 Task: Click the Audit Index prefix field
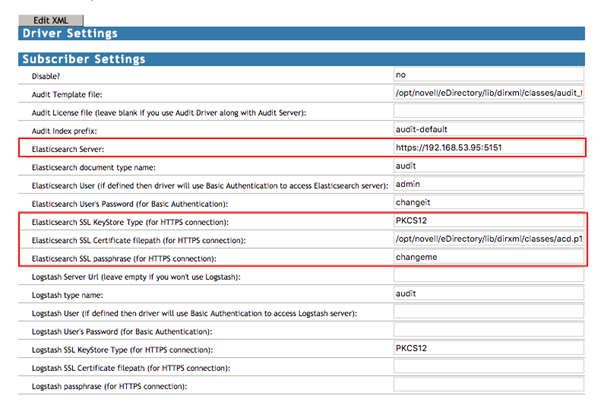click(x=488, y=129)
